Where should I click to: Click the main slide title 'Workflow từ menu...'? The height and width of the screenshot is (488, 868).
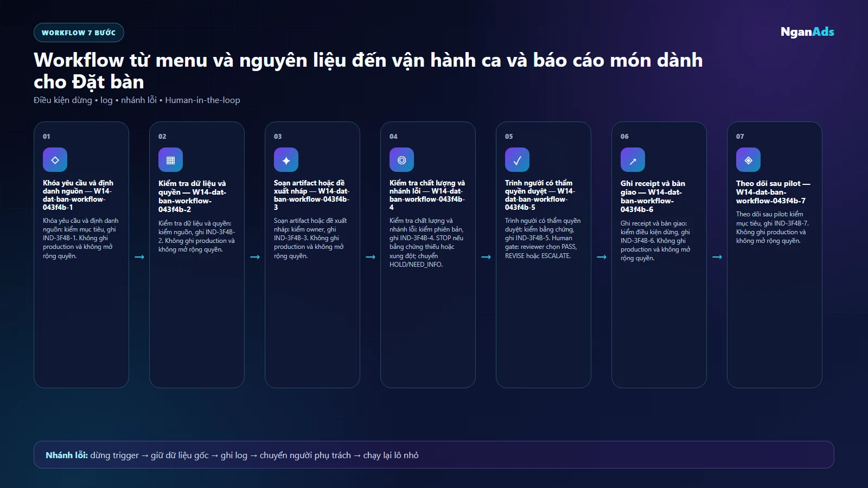click(368, 70)
